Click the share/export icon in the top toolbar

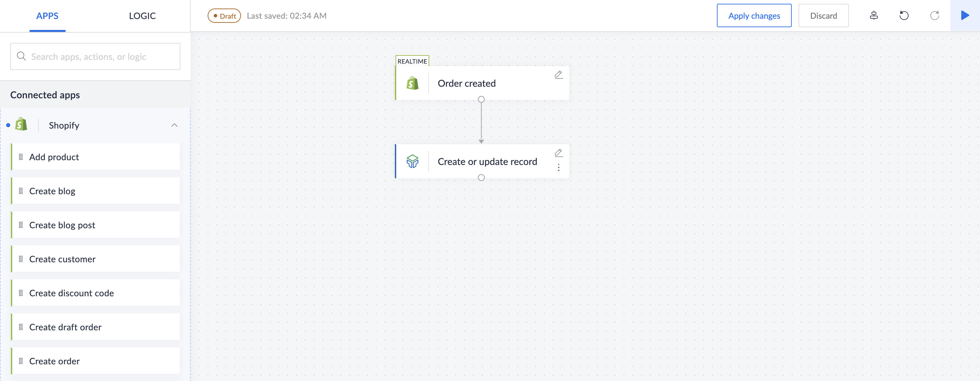[x=874, y=15]
